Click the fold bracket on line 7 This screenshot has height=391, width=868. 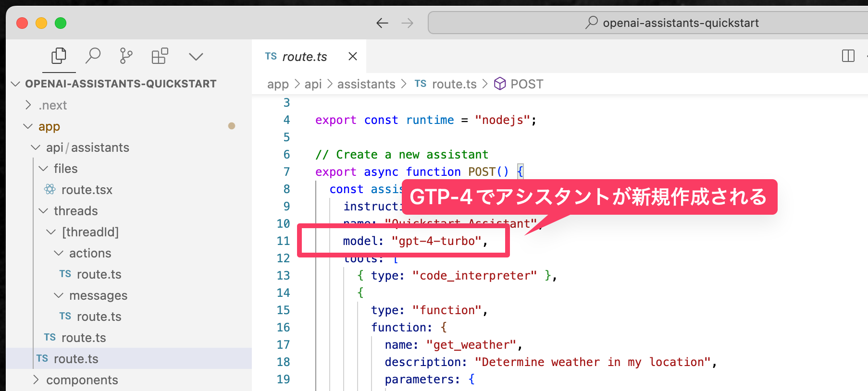520,171
